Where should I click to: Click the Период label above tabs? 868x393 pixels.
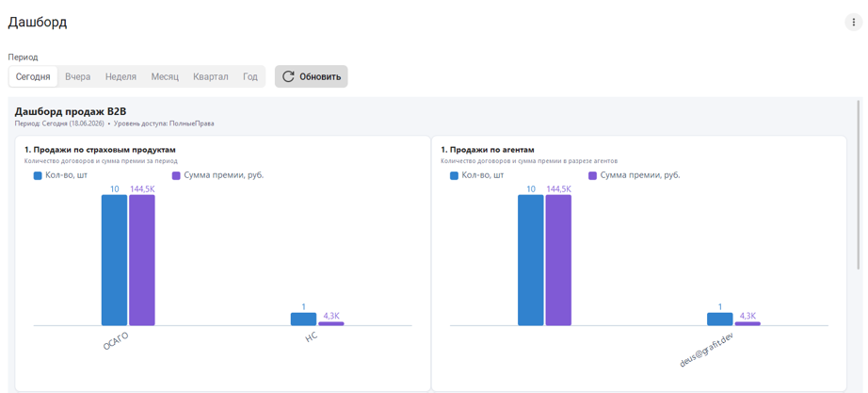click(23, 57)
